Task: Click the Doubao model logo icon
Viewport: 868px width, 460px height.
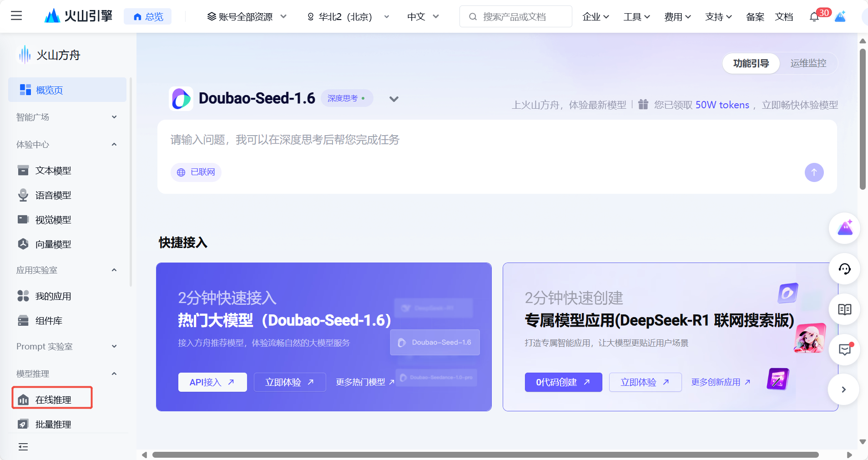Action: 181,99
